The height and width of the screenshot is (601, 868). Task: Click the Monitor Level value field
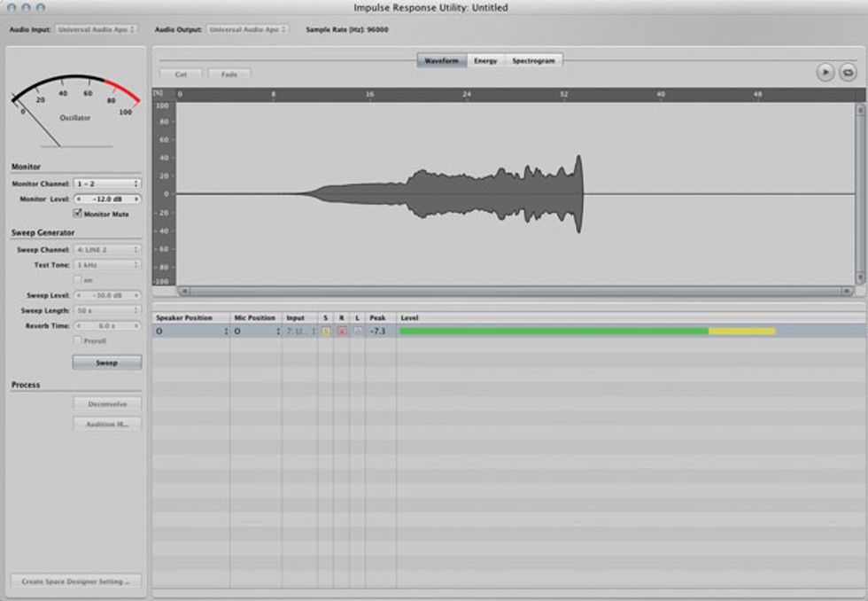(x=107, y=199)
